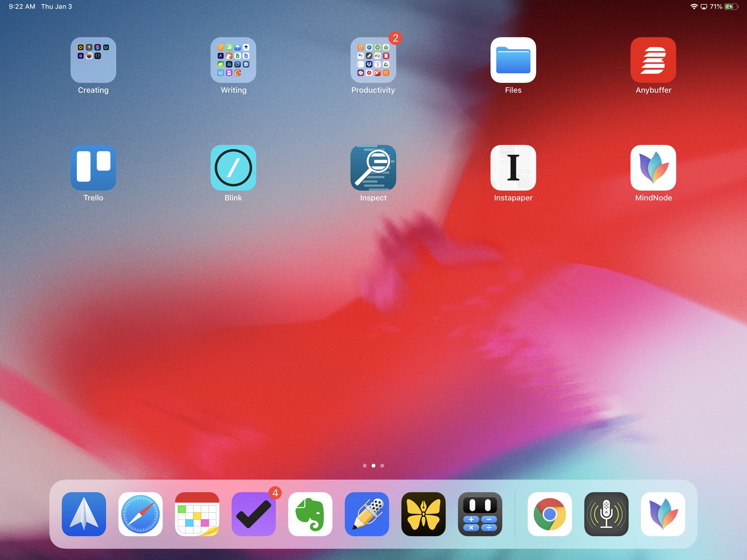This screenshot has width=747, height=560.
Task: Launch Evernote from the dock
Action: point(310,514)
